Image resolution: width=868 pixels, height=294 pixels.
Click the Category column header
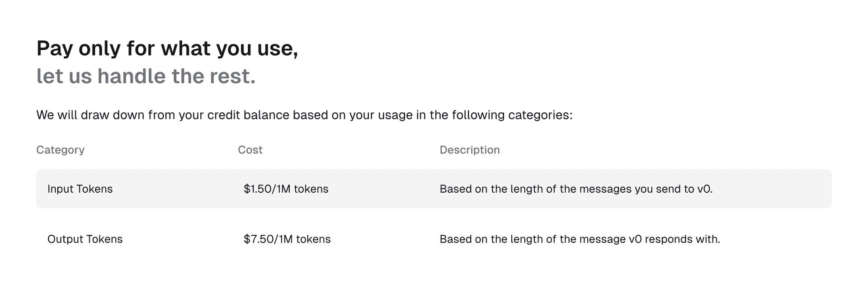click(x=60, y=150)
